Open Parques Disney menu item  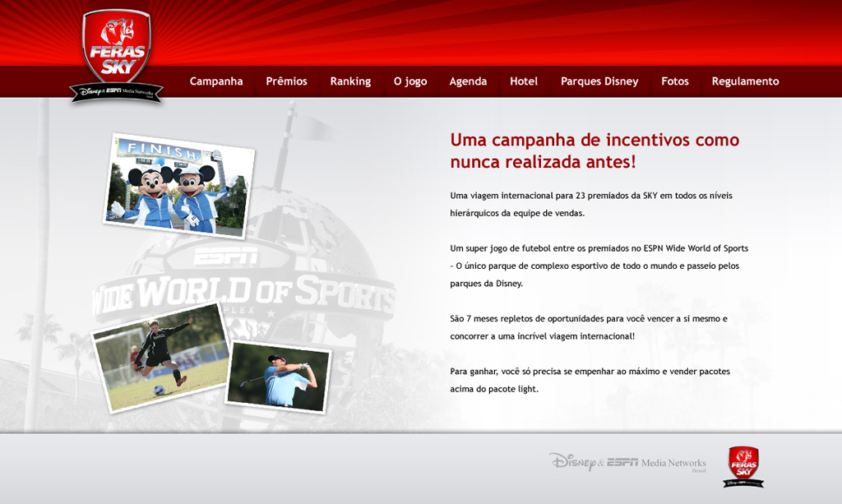[599, 81]
